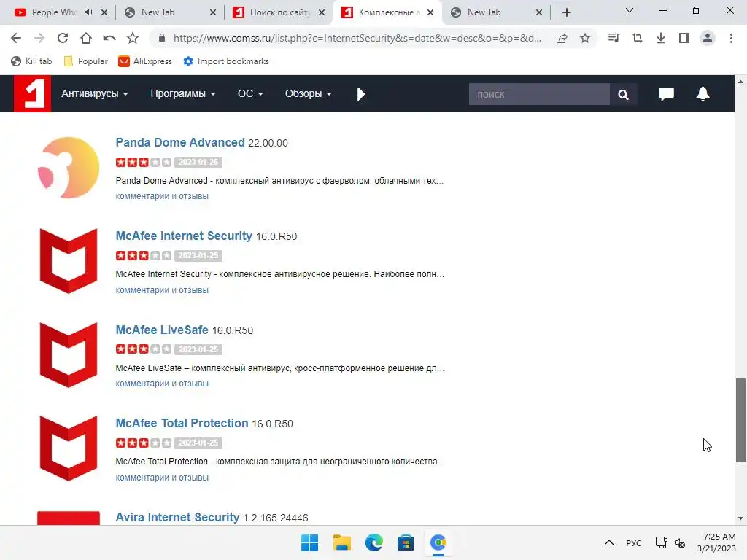
Task: Close the Поиск по сайту tab
Action: point(322,12)
